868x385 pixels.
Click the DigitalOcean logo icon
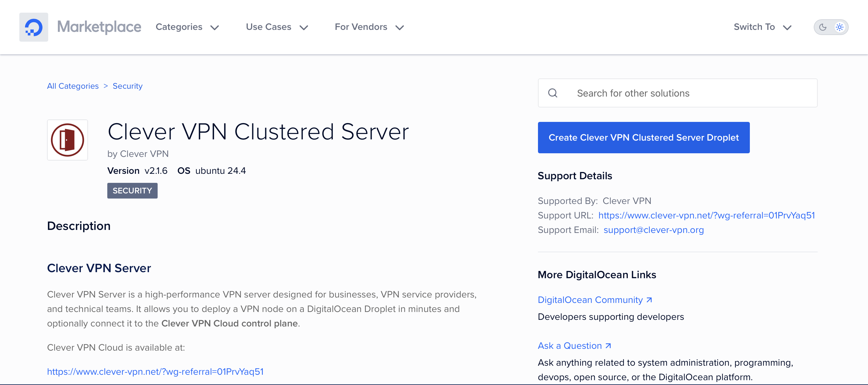click(34, 27)
